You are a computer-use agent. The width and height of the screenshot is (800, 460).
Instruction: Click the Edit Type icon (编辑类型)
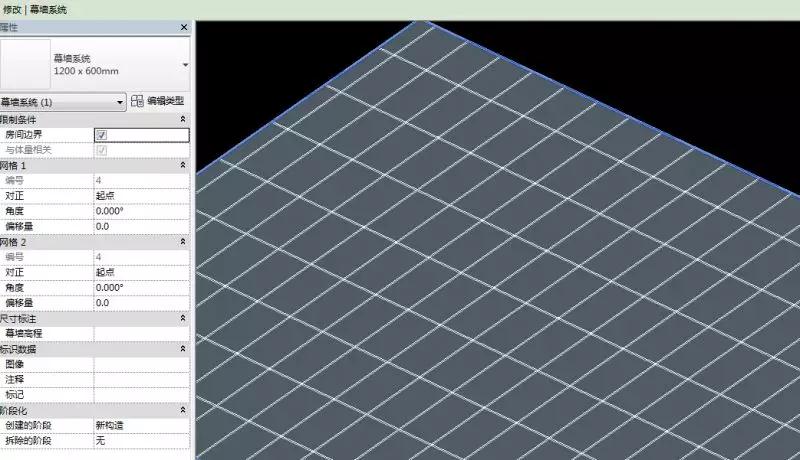pos(137,101)
